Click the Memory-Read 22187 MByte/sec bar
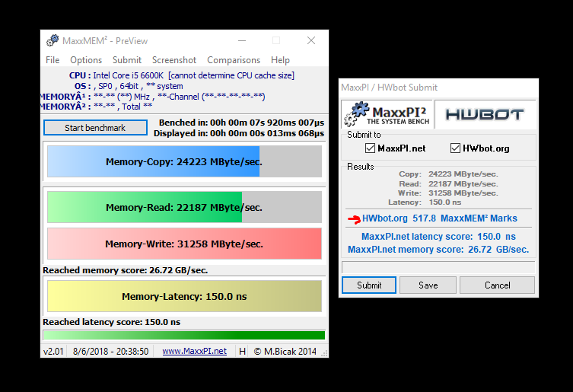Viewport: 573px width, 392px height. (x=184, y=207)
